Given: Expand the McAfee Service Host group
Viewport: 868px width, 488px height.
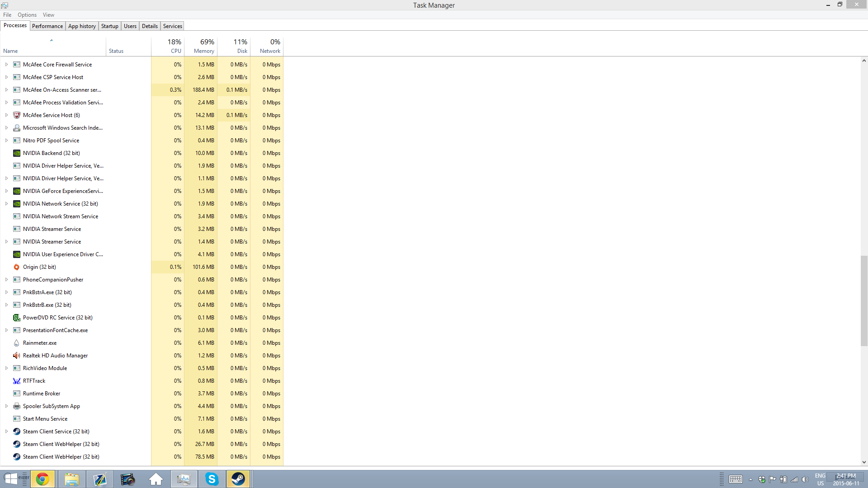Looking at the screenshot, I should pos(6,115).
